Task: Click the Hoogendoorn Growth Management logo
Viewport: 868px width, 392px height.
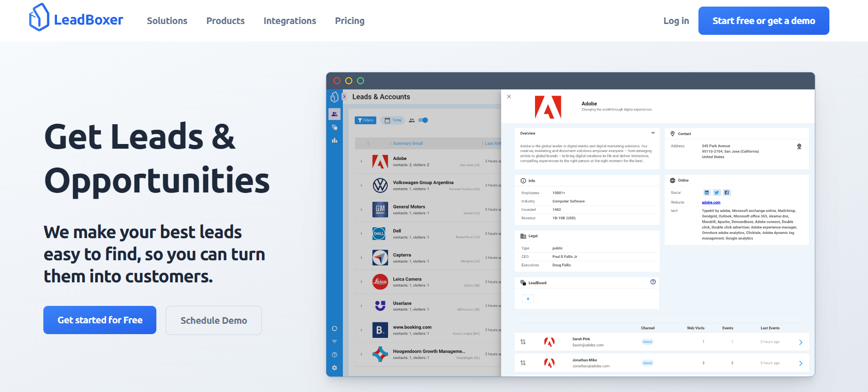Action: pos(380,354)
